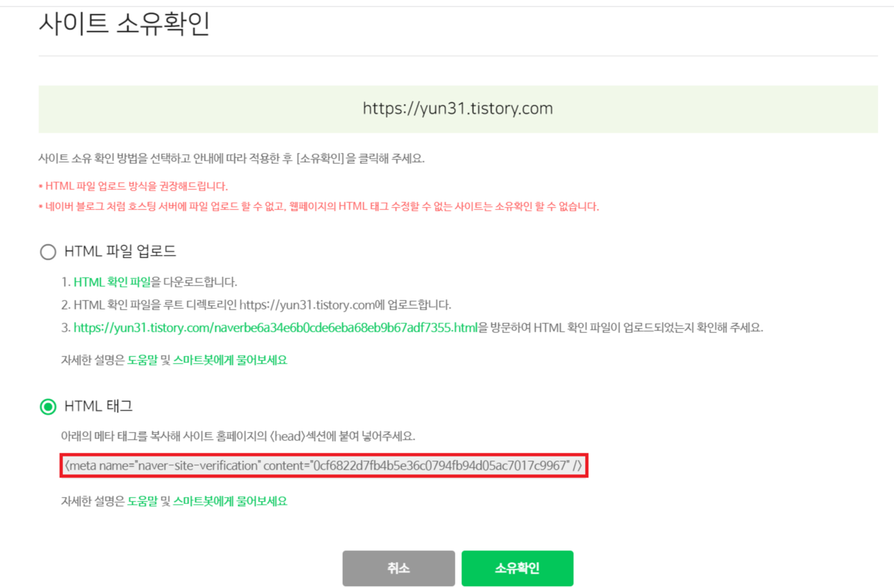
Task: Click step 3 text 방문하여 HTML 확인 파일이 업로드되었는지
Action: pyautogui.click(x=620, y=328)
